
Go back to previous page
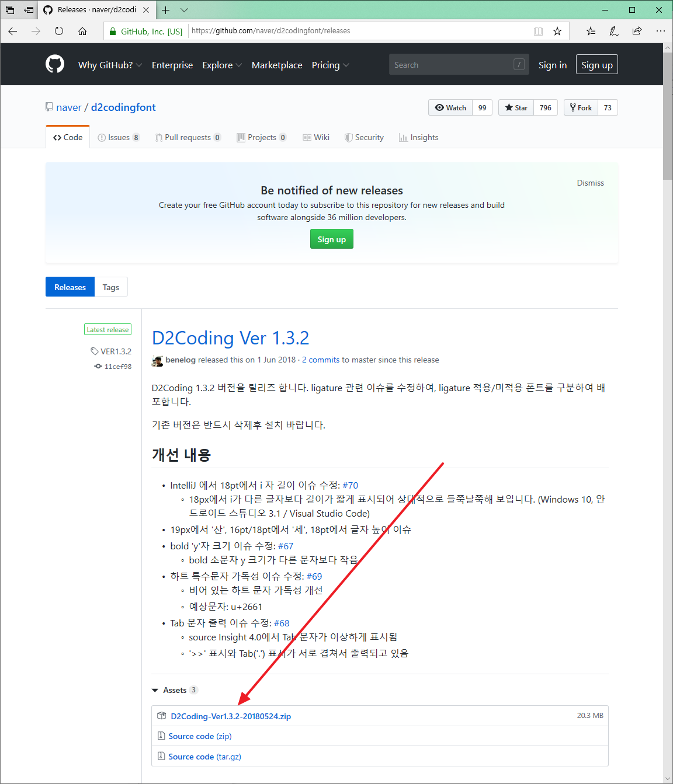[13, 31]
